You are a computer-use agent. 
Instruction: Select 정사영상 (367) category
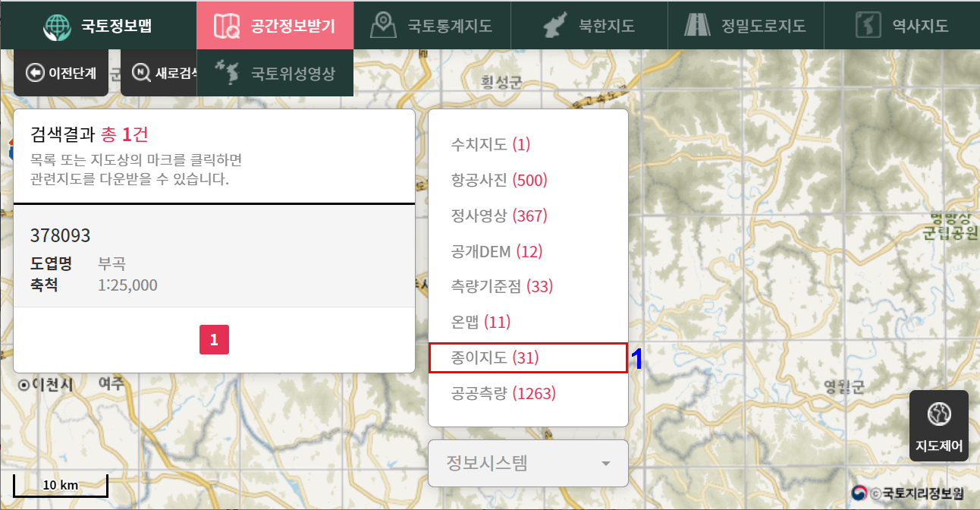coord(499,216)
